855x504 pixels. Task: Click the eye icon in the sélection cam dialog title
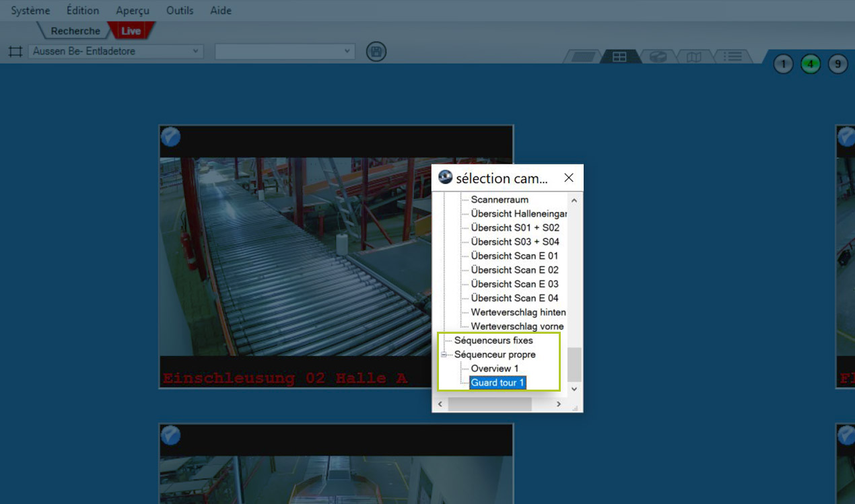coord(445,178)
